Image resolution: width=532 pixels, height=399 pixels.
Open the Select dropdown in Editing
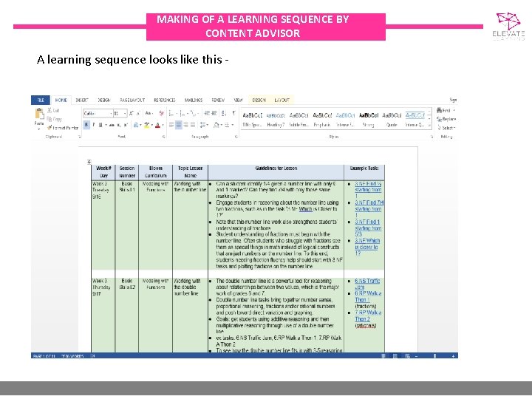[x=446, y=128]
